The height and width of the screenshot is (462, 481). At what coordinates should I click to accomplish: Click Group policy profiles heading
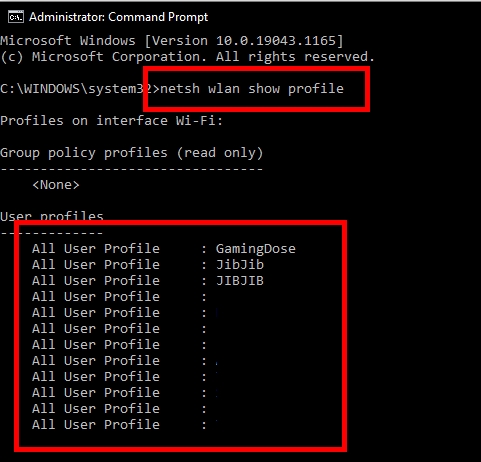coord(132,153)
